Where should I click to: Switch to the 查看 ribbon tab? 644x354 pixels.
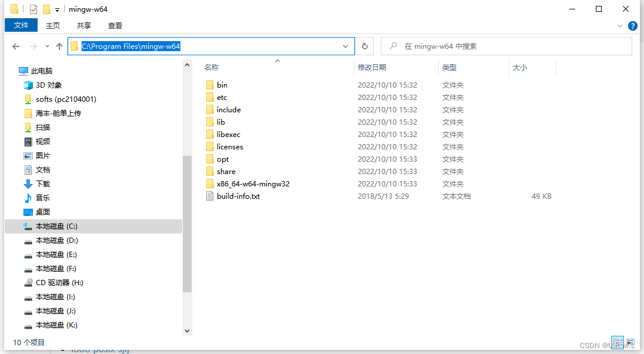pyautogui.click(x=115, y=25)
